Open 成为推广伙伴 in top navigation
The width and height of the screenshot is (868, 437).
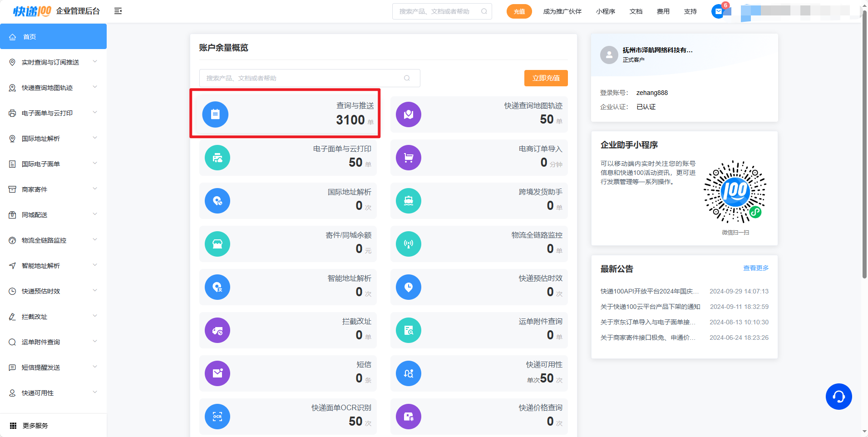[x=562, y=11]
